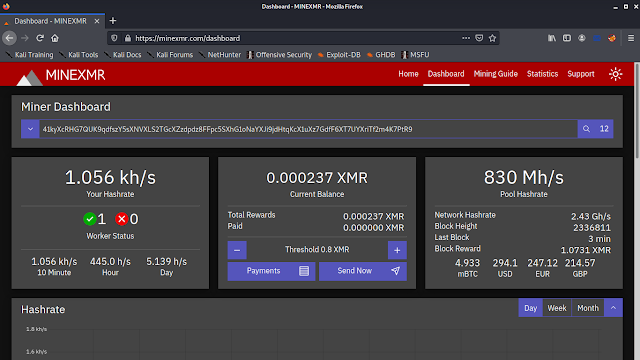Open Firefox Library icon

pyautogui.click(x=552, y=38)
